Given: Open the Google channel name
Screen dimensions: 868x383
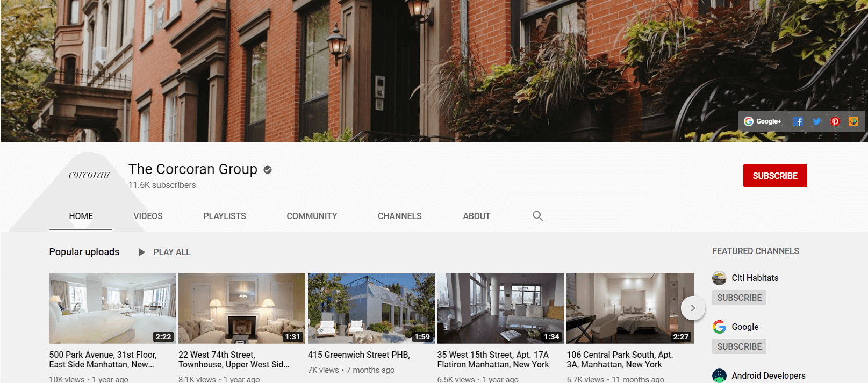Looking at the screenshot, I should [x=745, y=327].
